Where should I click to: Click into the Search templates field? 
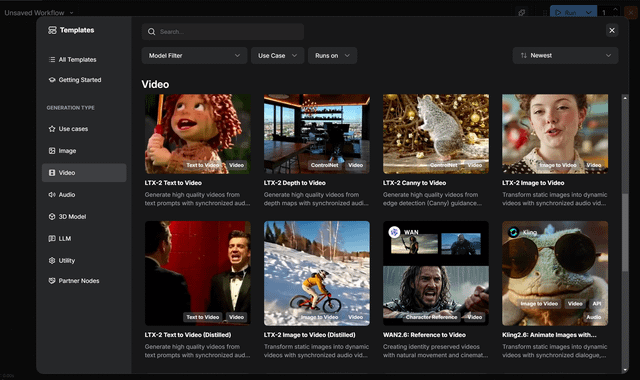223,32
